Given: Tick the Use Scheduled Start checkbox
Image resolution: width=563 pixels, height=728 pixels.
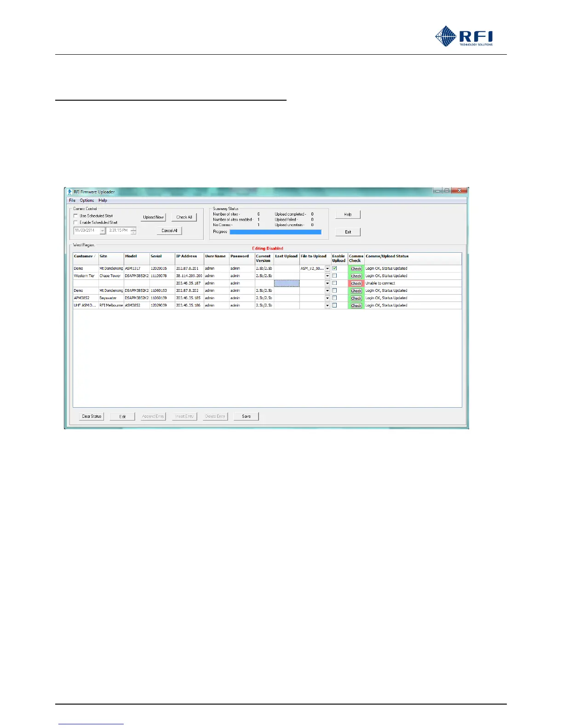Looking at the screenshot, I should click(x=76, y=216).
